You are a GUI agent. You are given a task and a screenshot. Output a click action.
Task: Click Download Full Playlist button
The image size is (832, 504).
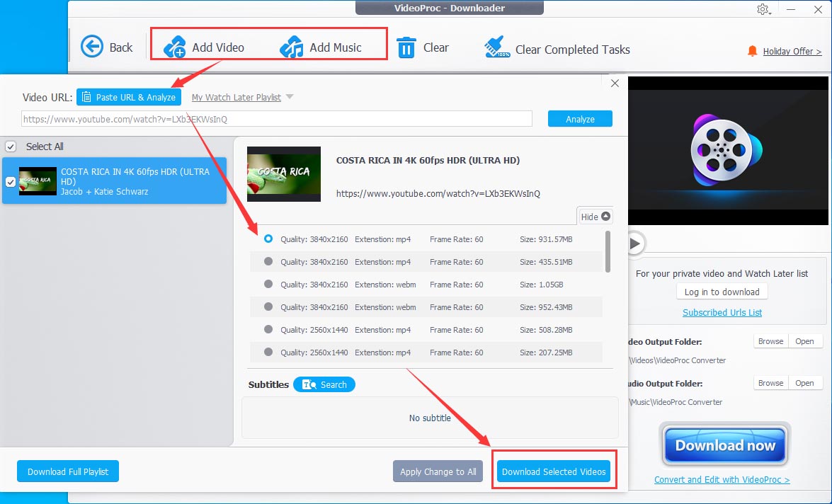(x=68, y=471)
